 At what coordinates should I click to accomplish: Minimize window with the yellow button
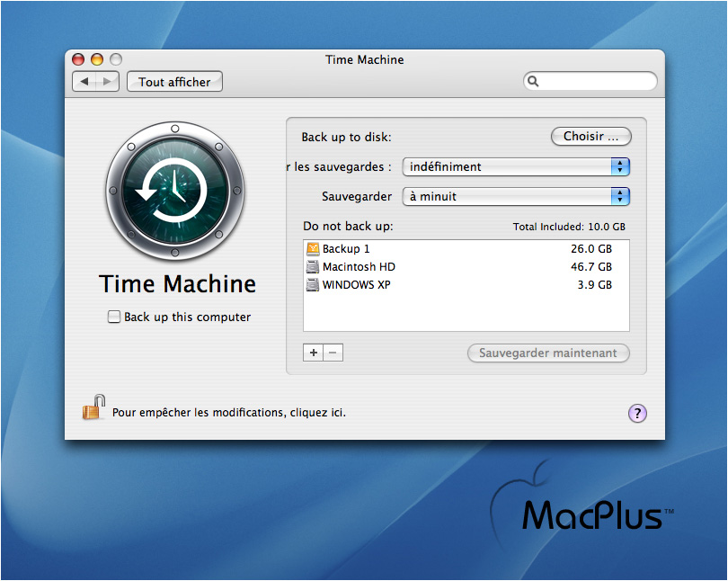tap(97, 59)
